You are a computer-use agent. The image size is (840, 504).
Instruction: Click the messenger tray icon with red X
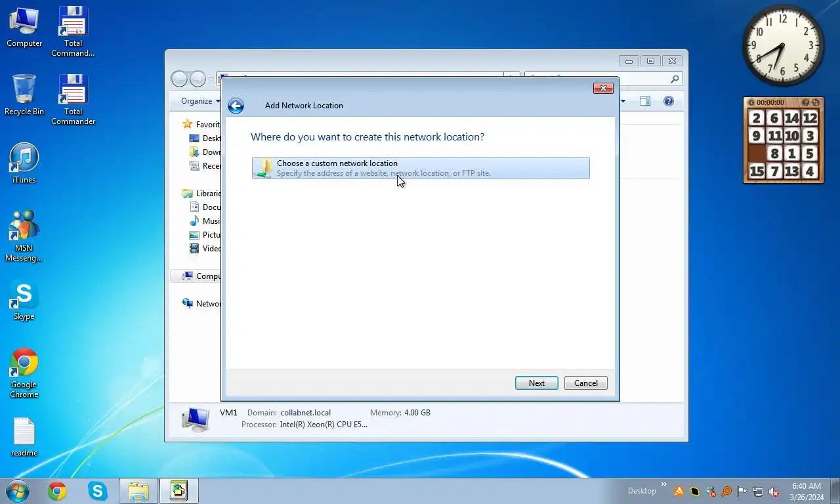711,492
